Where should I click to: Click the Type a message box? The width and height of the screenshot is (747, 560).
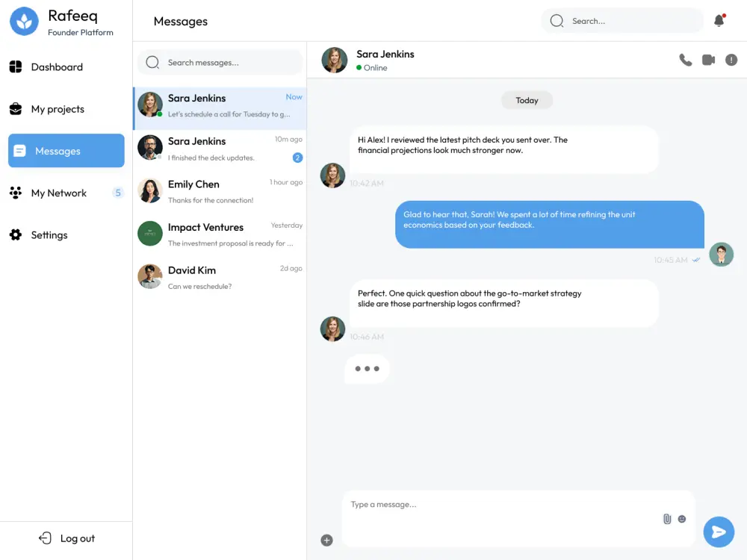518,518
